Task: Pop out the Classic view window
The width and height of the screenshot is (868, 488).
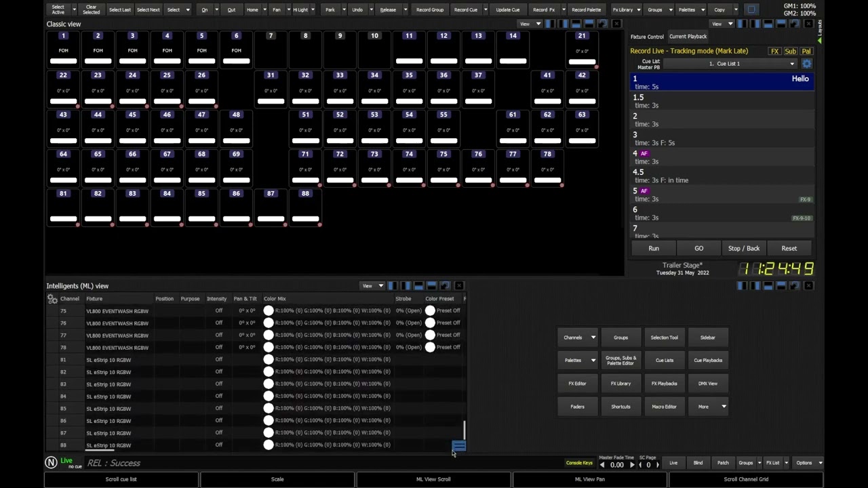Action: pos(602,24)
